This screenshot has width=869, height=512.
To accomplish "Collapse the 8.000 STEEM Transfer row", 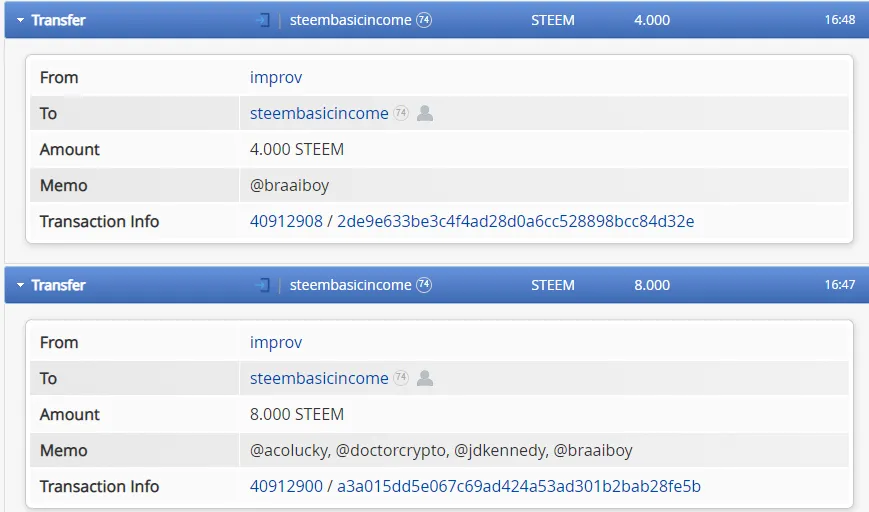I will [x=21, y=285].
